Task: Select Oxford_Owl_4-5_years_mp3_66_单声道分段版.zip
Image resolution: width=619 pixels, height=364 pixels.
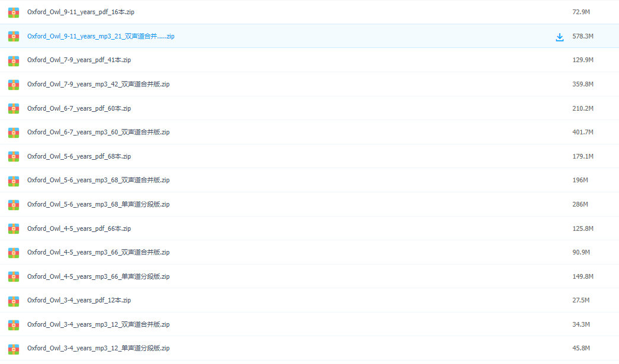Action: click(98, 276)
